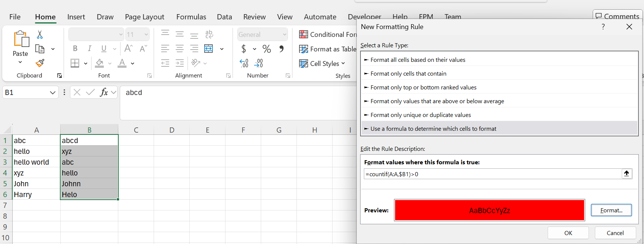Open the File menu tab

15,17
